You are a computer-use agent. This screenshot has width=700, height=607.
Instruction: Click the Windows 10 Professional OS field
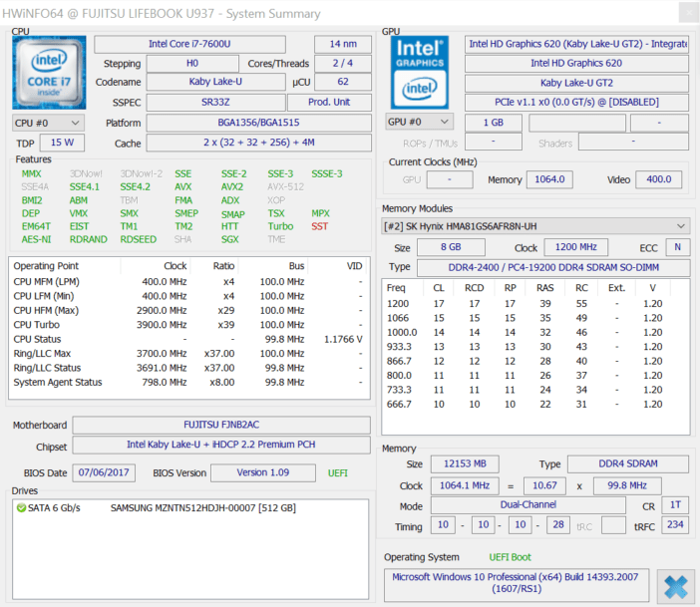click(517, 583)
